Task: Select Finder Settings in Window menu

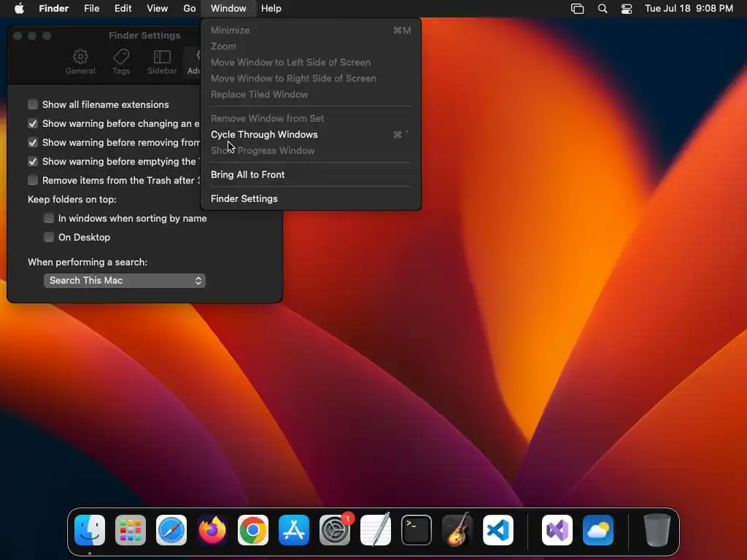Action: coord(311,198)
